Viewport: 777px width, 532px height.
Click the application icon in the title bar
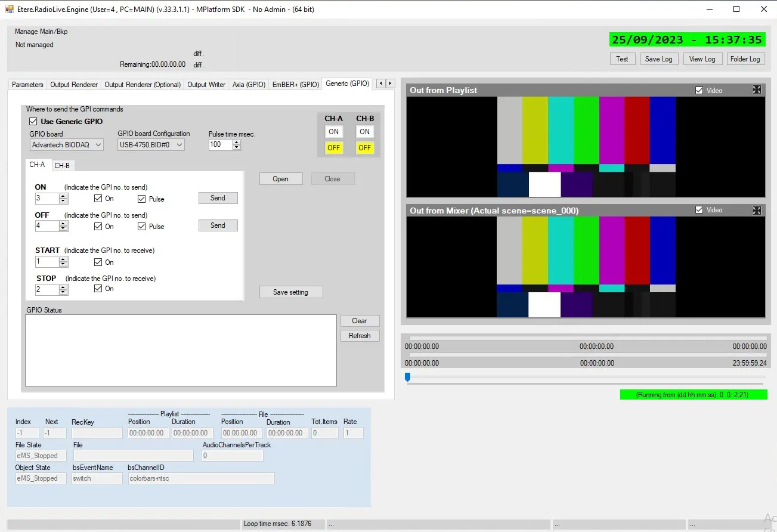[x=9, y=9]
